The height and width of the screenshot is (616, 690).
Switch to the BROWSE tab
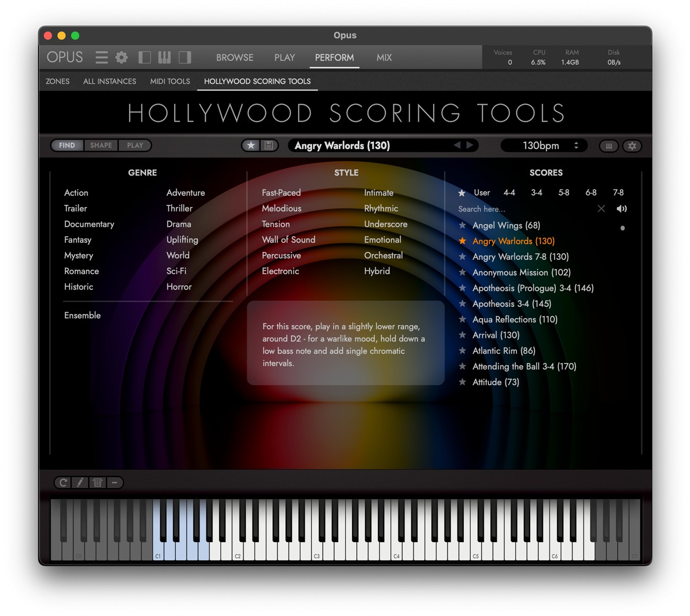235,57
